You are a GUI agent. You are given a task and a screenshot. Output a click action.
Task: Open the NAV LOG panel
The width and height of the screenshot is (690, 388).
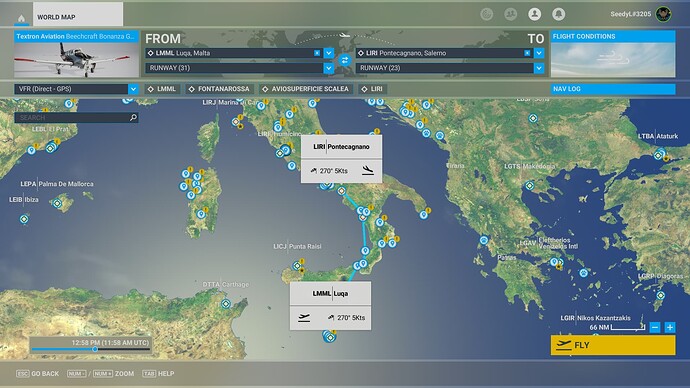click(x=613, y=89)
